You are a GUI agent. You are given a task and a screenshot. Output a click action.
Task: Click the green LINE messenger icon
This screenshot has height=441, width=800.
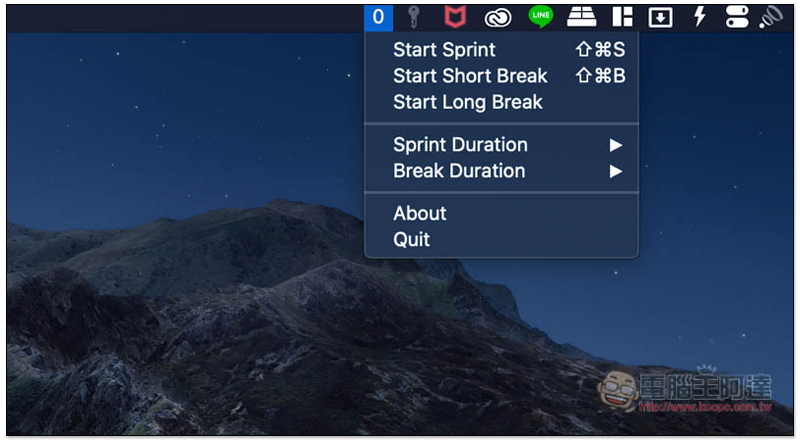point(540,17)
